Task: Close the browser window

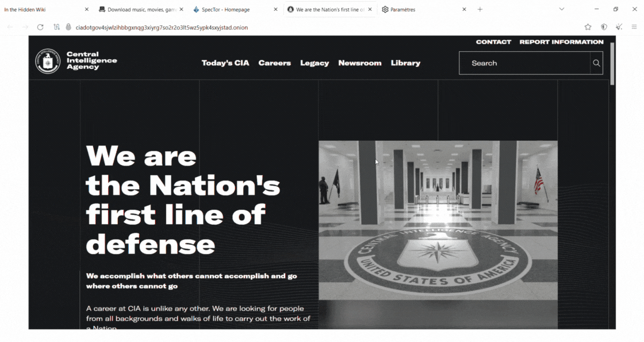Action: click(x=634, y=9)
